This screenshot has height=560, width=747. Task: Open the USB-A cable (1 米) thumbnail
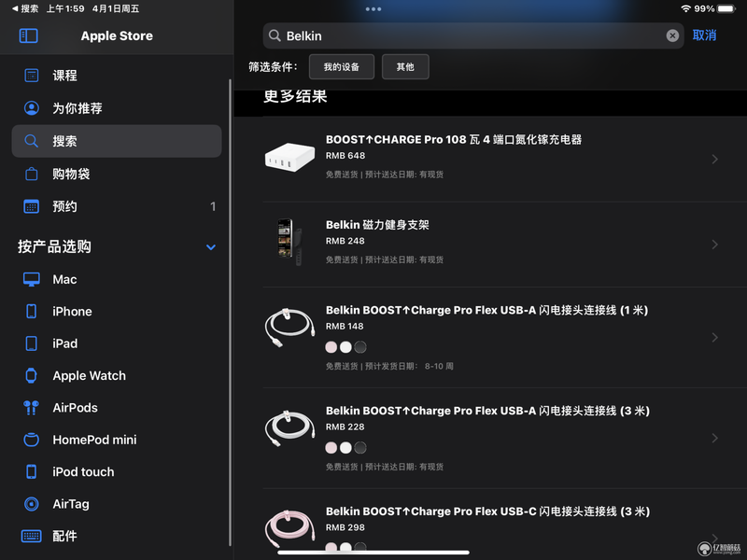click(289, 328)
